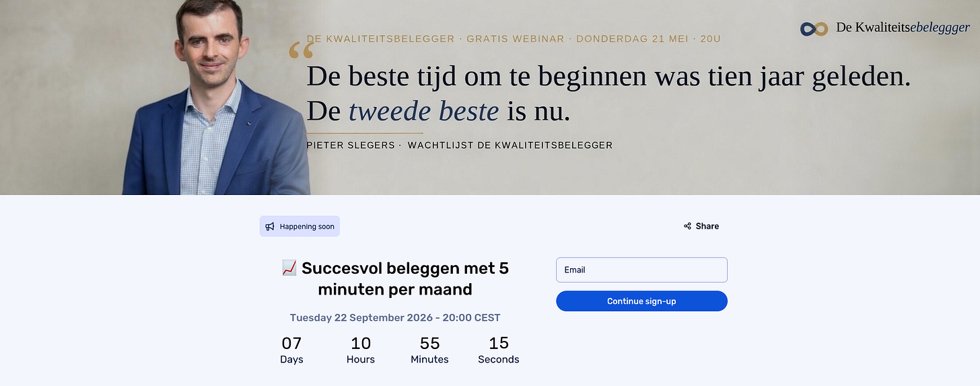Click the Tuesday 22 September 2026 date line
The height and width of the screenshot is (386, 980).
point(395,317)
